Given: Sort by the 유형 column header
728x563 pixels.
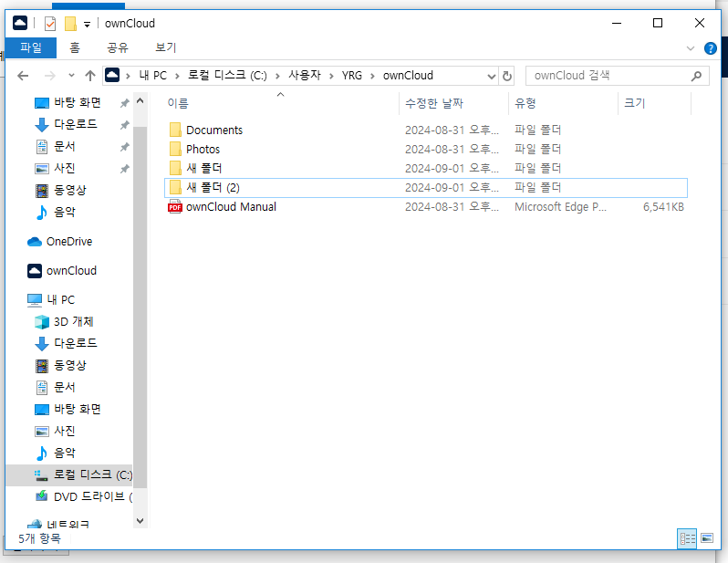Looking at the screenshot, I should (x=525, y=103).
